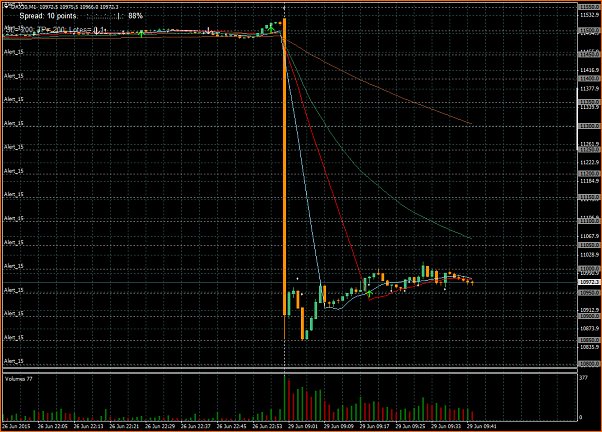The width and height of the screenshot is (602, 432).
Task: Click the 26 Jun 22:29 time label
Action: tap(160, 426)
